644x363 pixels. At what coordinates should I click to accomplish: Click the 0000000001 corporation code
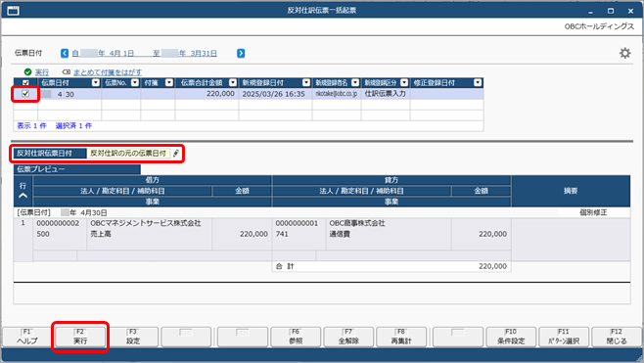tap(297, 223)
